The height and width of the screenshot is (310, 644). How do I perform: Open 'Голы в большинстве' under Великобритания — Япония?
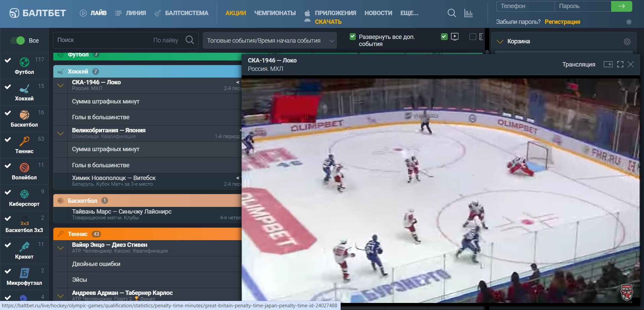(x=101, y=165)
